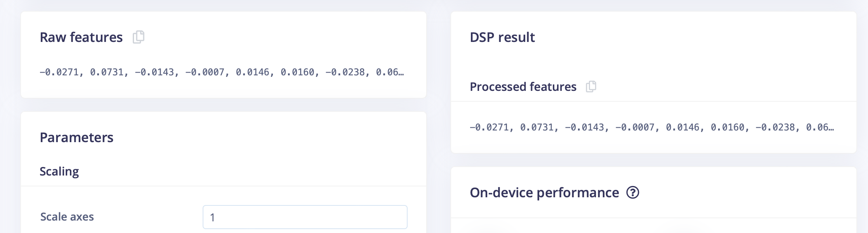Click the Parameters heading
This screenshot has height=233, width=868.
(x=76, y=137)
